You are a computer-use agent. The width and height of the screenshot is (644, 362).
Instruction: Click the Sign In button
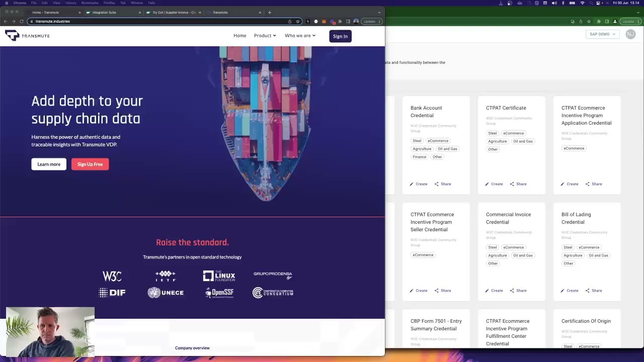click(340, 36)
